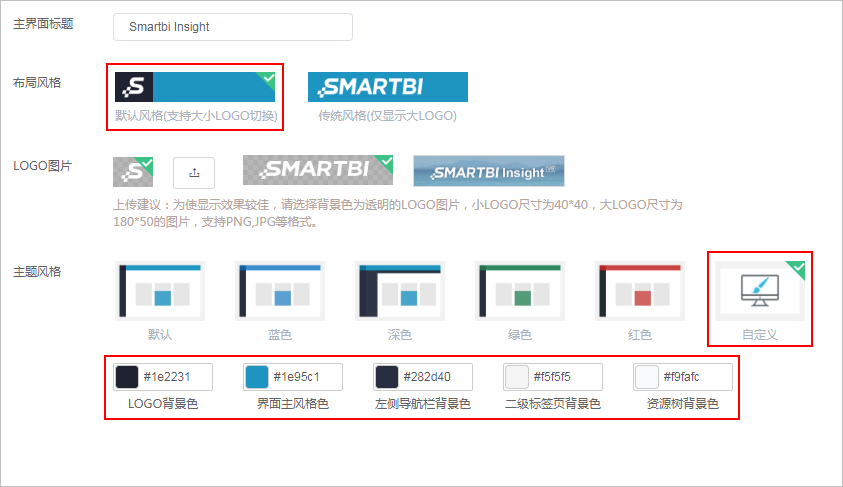Open the 二级标签页背景色 color swatch
The height and width of the screenshot is (487, 843).
pyautogui.click(x=517, y=377)
